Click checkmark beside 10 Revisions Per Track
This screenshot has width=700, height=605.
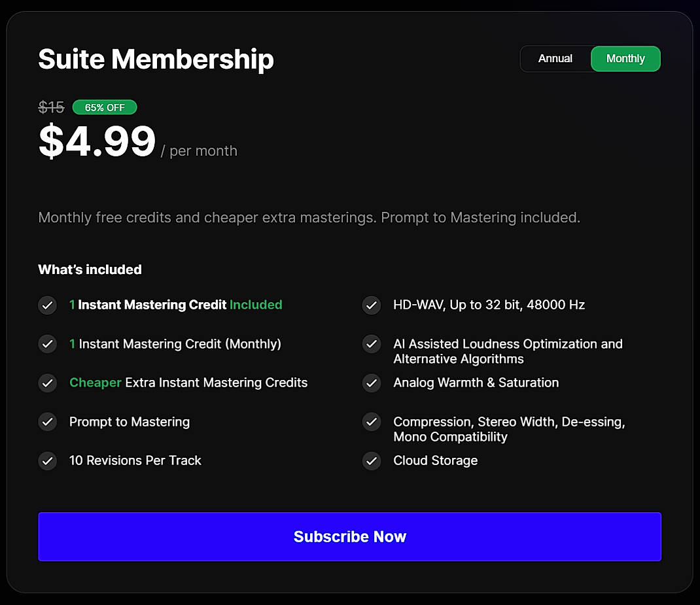[47, 460]
